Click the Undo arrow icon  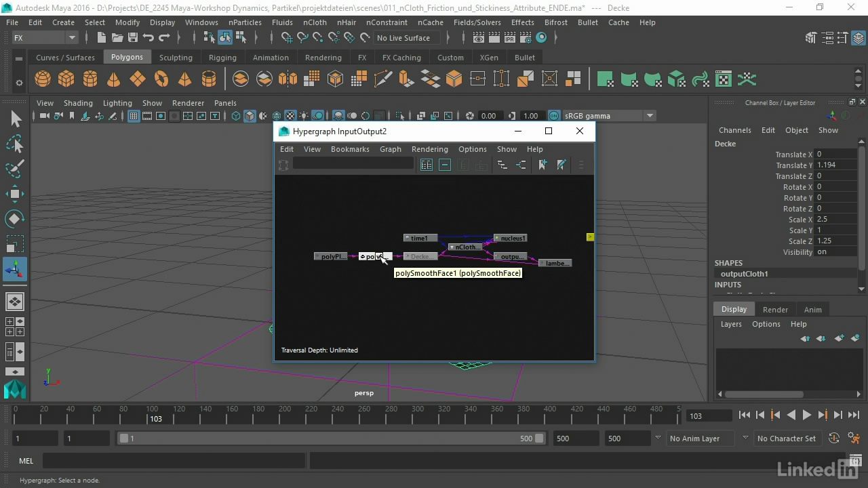coord(149,38)
